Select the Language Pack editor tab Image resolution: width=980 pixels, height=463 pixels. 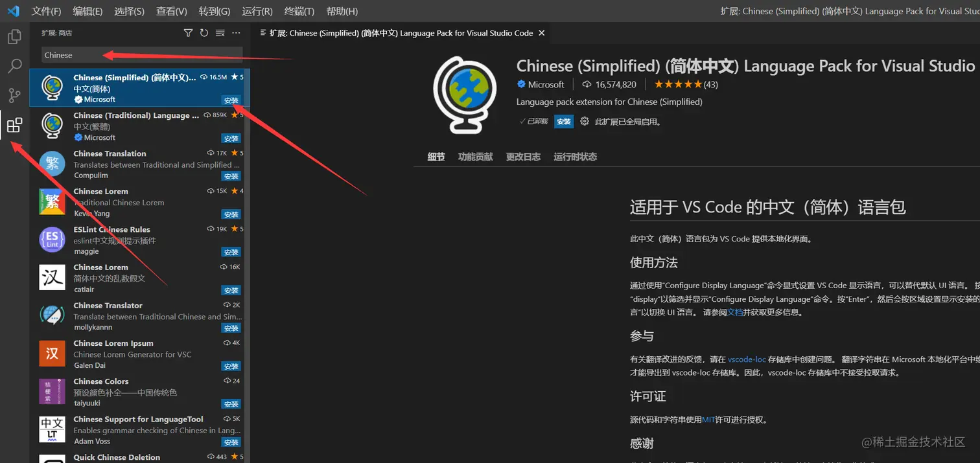[x=401, y=33]
